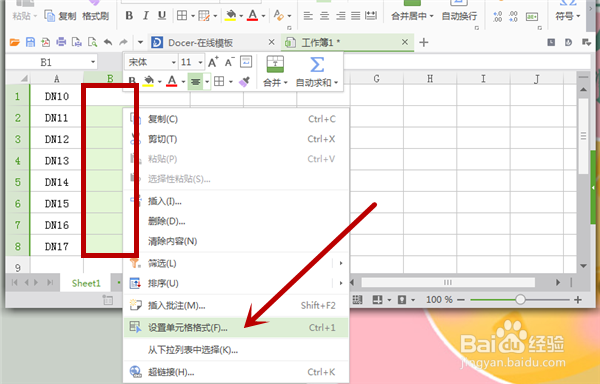This screenshot has height=384, width=600.
Task: Switch to the Docer-在线模板 tab
Action: (200, 42)
